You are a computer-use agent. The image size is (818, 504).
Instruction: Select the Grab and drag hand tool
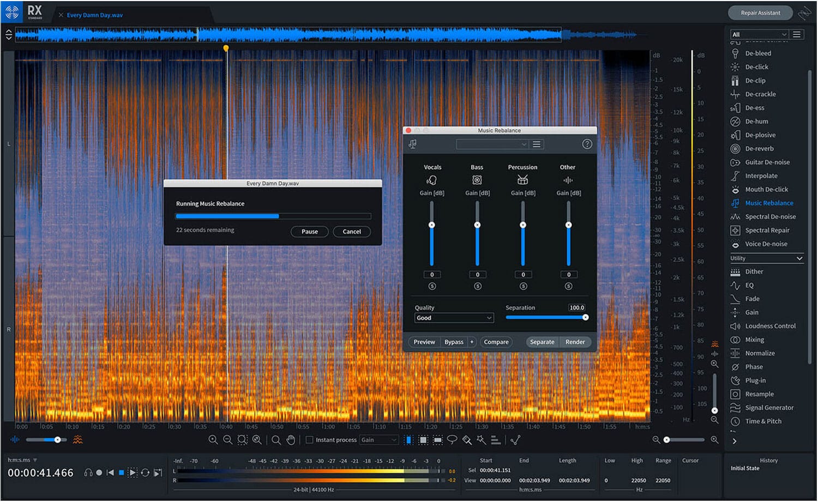291,440
